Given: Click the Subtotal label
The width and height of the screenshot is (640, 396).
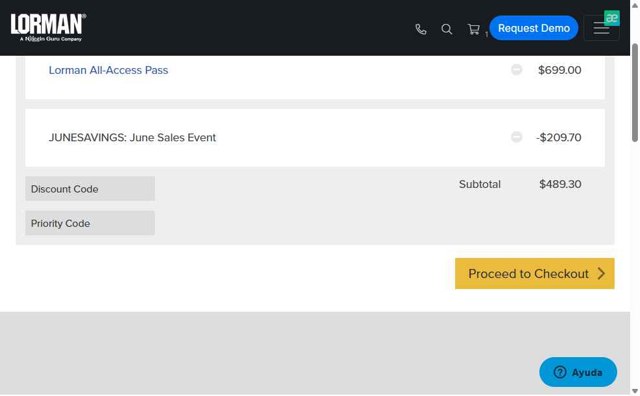Looking at the screenshot, I should 480,184.
